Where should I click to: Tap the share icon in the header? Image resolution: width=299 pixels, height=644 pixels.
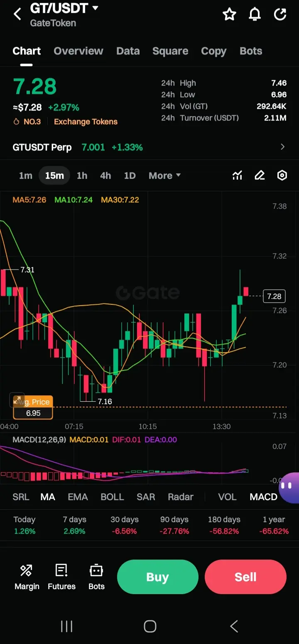tap(280, 15)
